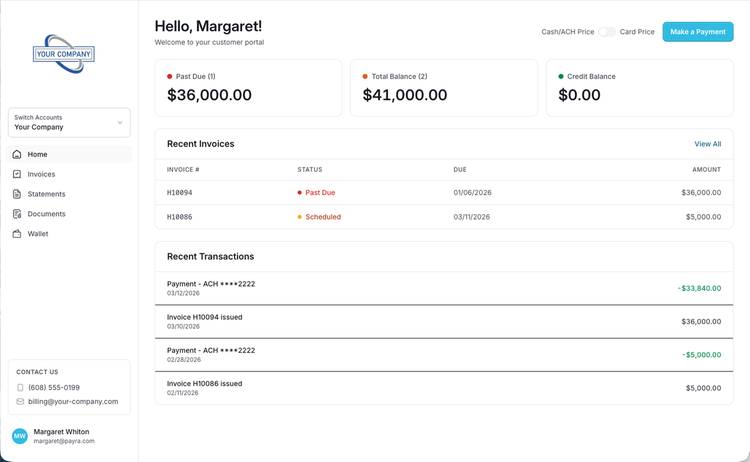The image size is (750, 462).
Task: Toggle the Cash/ACH Price to Card Price switch
Action: (x=607, y=32)
